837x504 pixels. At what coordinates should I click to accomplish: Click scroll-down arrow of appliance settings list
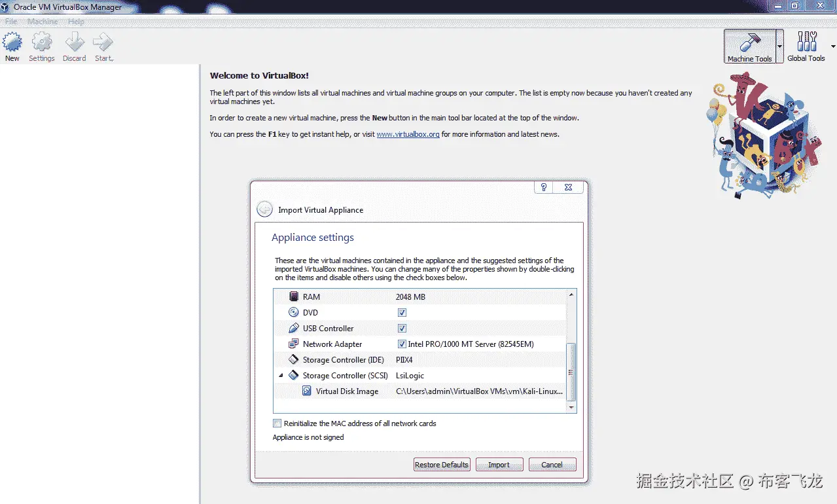(571, 407)
